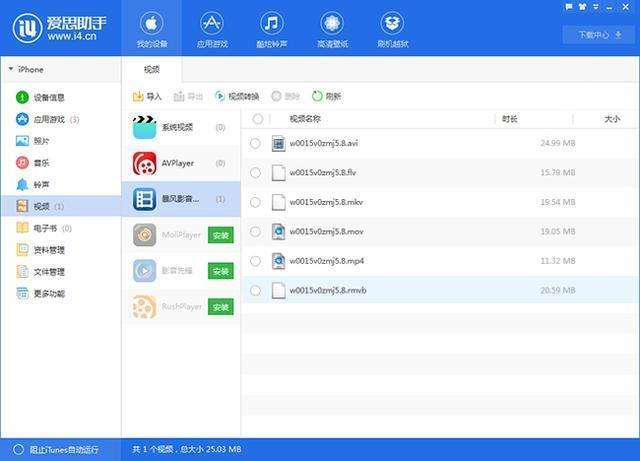This screenshot has width=640, height=461.
Task: Click the mov QuickTime file icon
Action: (278, 232)
